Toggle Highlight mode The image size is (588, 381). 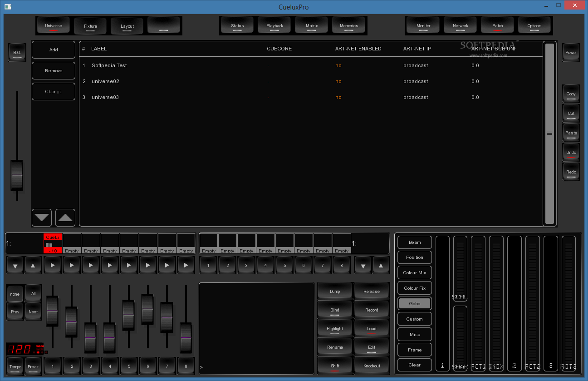(335, 328)
